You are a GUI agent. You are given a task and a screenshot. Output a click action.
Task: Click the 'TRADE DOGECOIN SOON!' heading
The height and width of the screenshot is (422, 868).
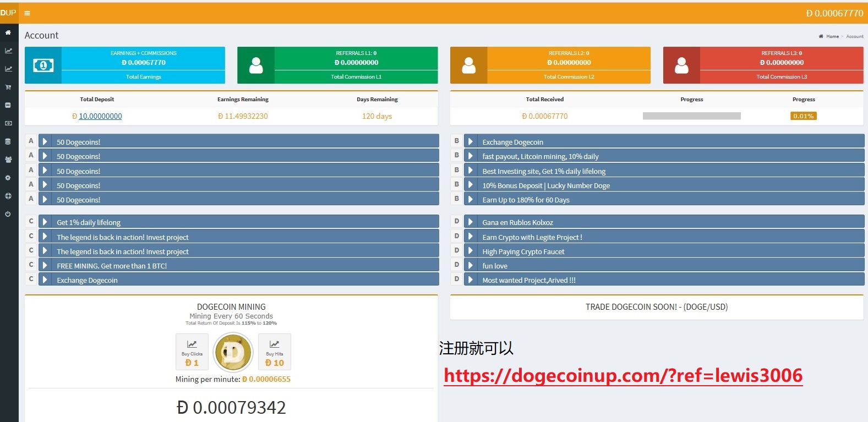click(x=657, y=307)
